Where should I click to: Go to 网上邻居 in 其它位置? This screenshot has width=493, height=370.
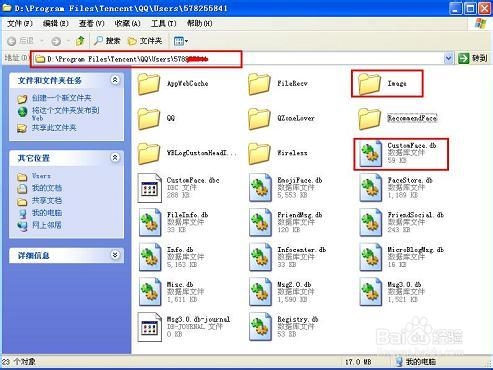[x=47, y=225]
